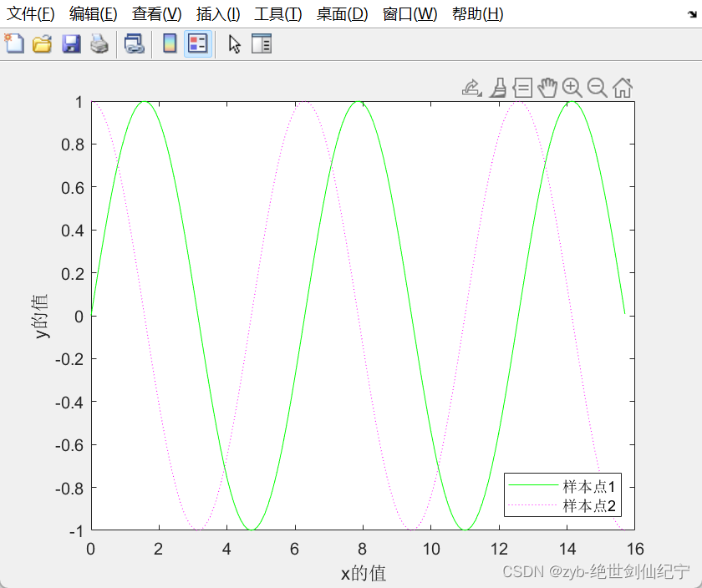702x588 pixels.
Task: Open the 查看(V) menu
Action: 157,14
